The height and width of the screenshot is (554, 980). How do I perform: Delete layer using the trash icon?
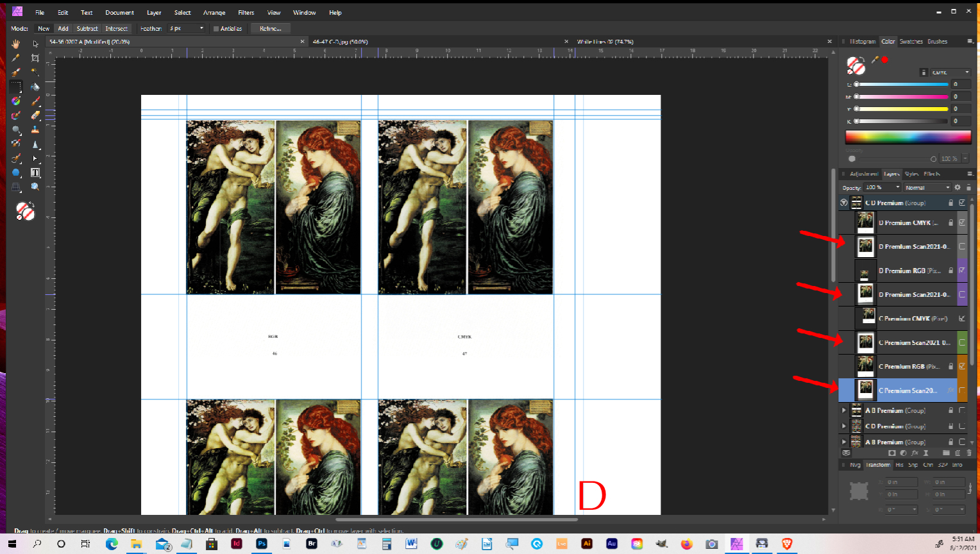tap(968, 453)
